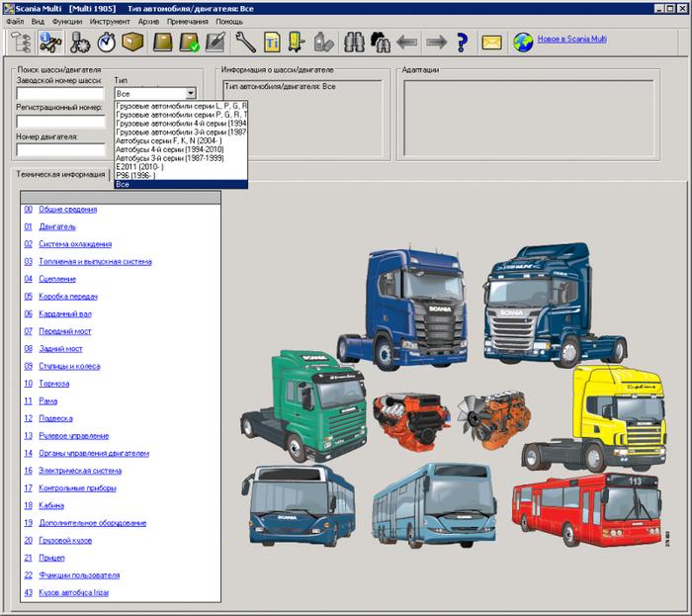Pick 'P96 (1996-)' in the dropdown list
The height and width of the screenshot is (616, 692).
(136, 176)
